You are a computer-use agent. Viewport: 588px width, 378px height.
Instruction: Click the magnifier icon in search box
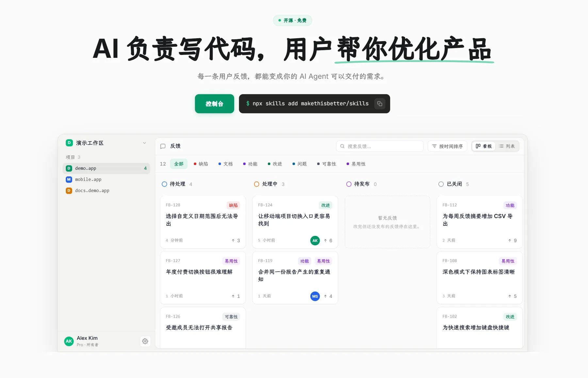[x=342, y=146]
